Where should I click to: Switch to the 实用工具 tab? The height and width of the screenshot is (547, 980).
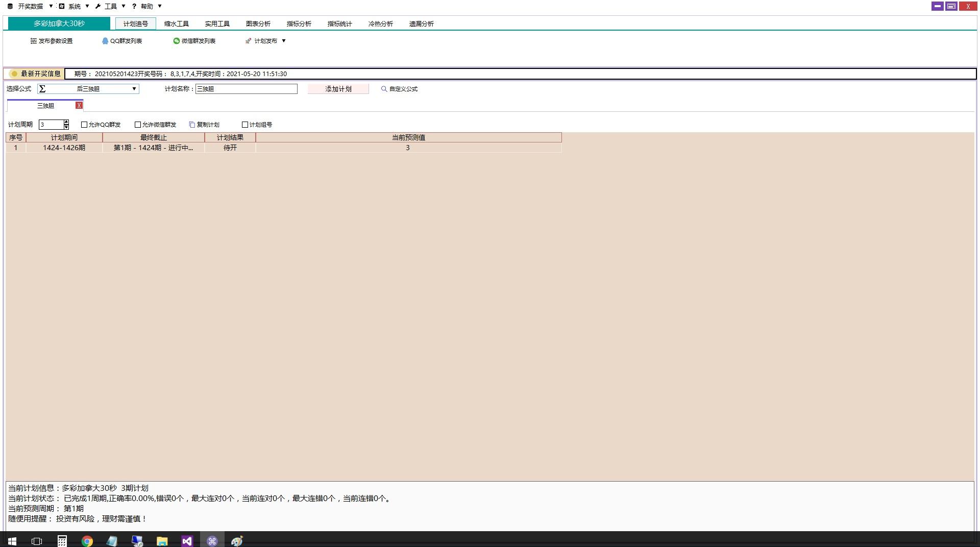tap(217, 23)
